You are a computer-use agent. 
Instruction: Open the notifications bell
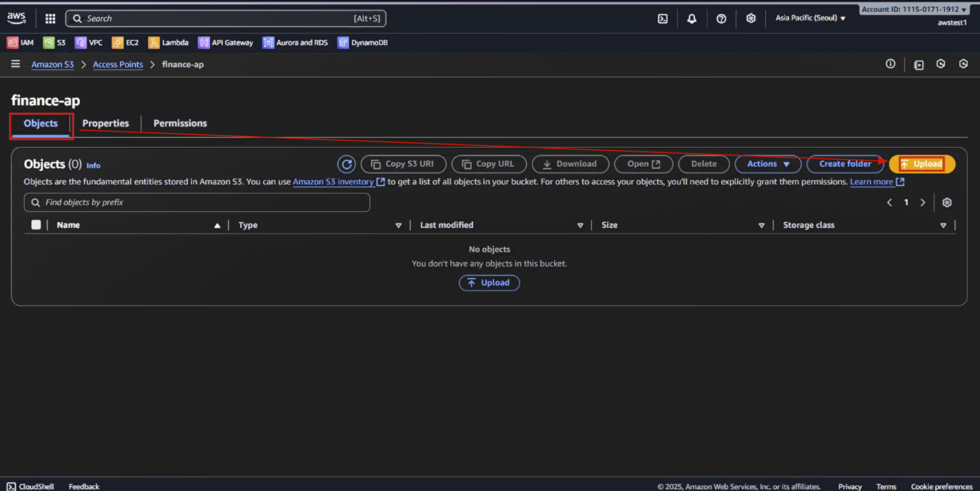click(x=692, y=19)
